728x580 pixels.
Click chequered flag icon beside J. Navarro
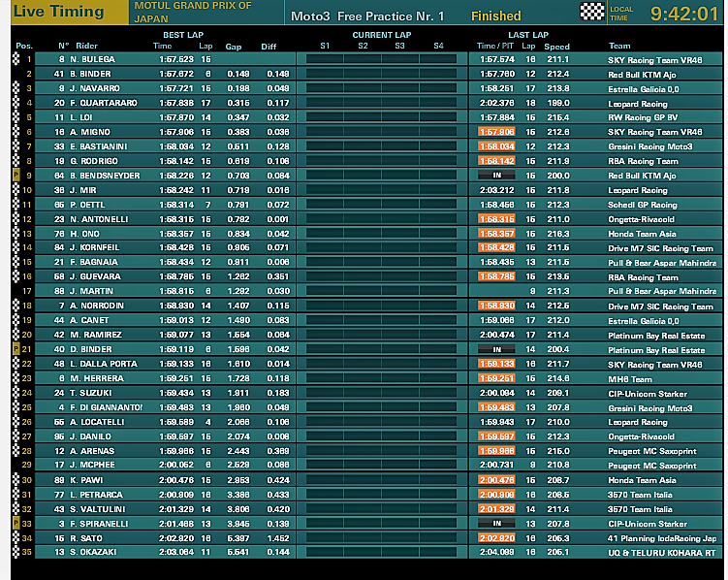(16, 87)
